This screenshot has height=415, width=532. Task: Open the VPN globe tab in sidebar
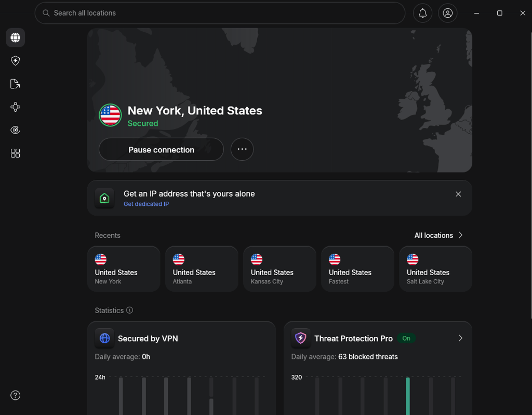(15, 37)
